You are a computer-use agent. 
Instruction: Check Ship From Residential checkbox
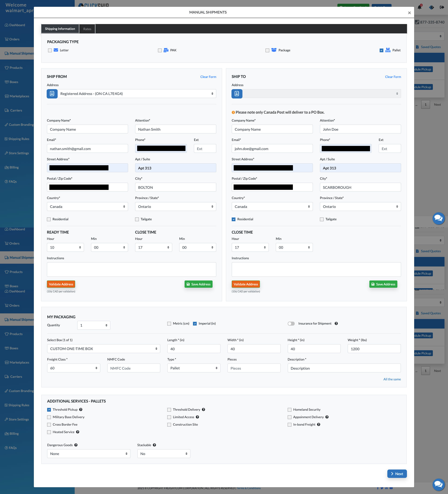(x=49, y=219)
